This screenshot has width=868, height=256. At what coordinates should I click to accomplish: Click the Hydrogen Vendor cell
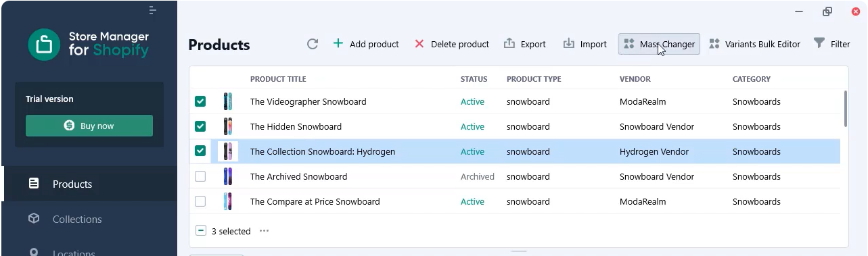coord(654,151)
